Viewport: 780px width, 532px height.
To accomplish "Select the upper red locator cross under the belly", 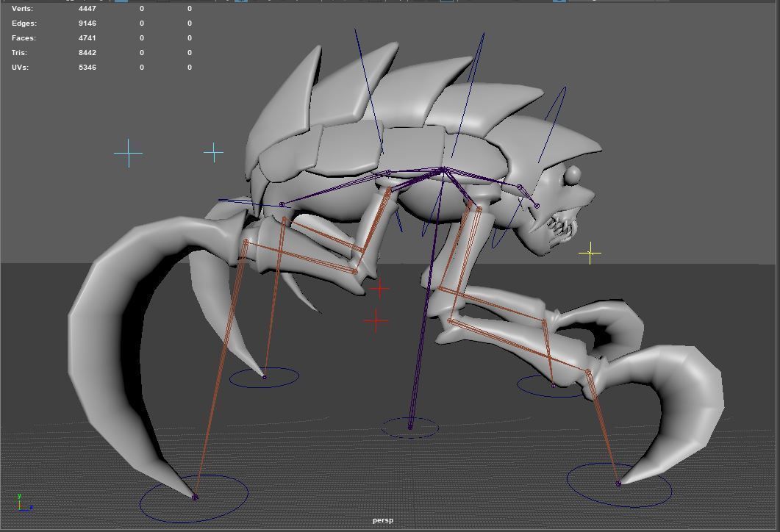I will 379,289.
